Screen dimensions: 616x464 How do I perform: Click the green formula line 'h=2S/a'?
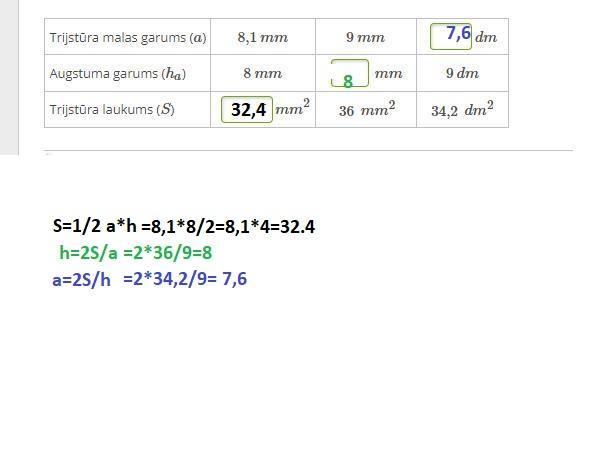pyautogui.click(x=136, y=253)
